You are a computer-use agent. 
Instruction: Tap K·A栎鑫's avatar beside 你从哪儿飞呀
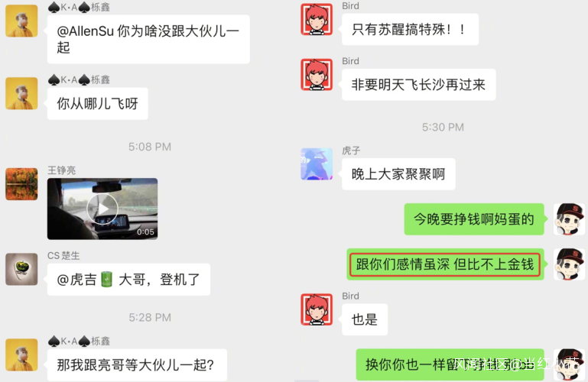(x=21, y=93)
